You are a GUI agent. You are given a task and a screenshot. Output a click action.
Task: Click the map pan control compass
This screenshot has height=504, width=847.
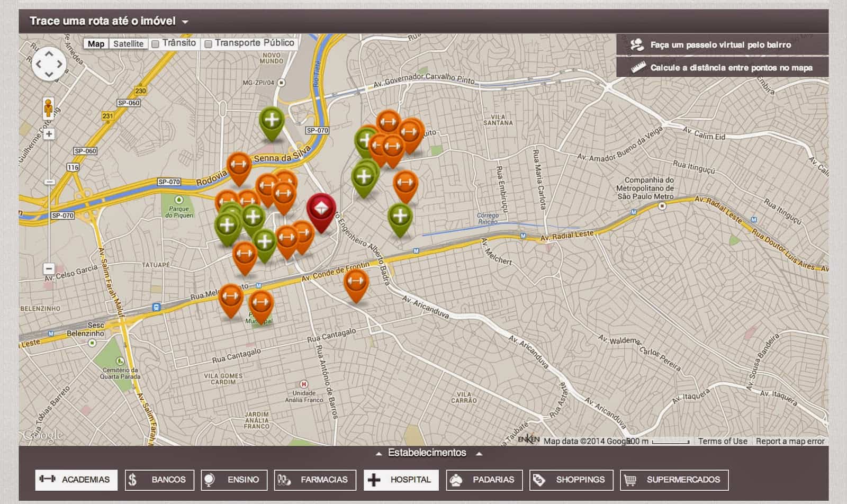coord(49,64)
